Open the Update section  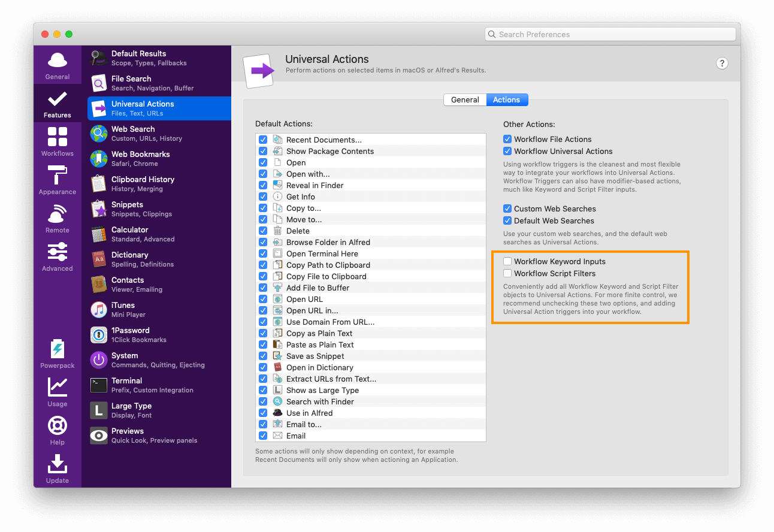point(57,467)
